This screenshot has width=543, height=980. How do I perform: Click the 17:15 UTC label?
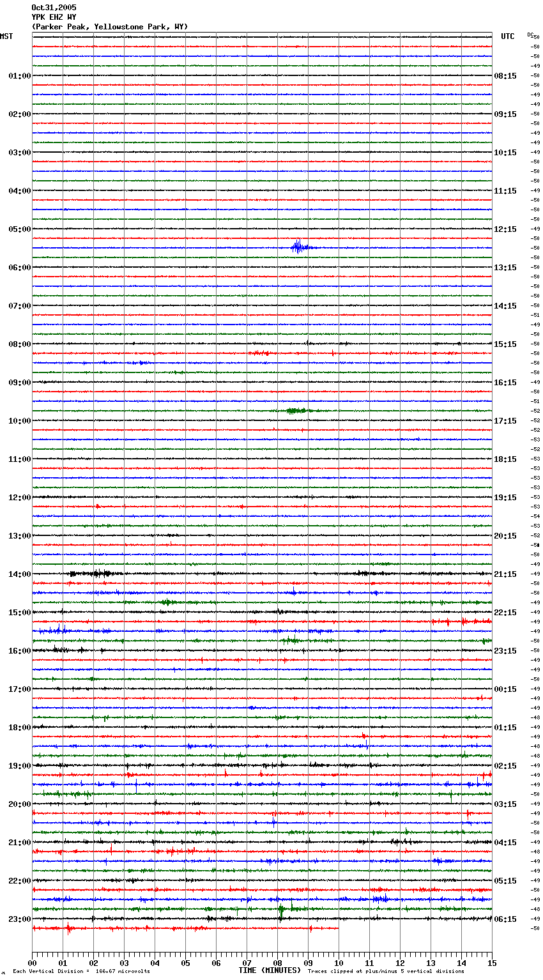pos(505,421)
